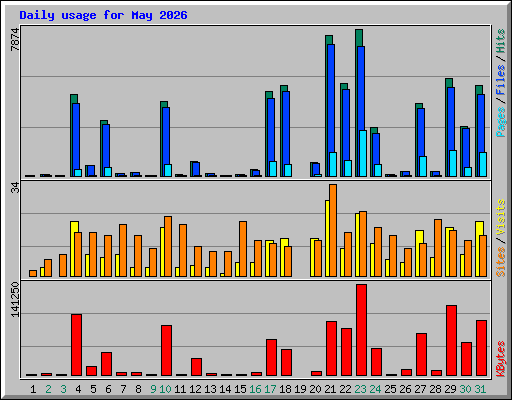The height and width of the screenshot is (400, 512).
Task: Select the 'Sites' legend label
Action: pyautogui.click(x=500, y=262)
